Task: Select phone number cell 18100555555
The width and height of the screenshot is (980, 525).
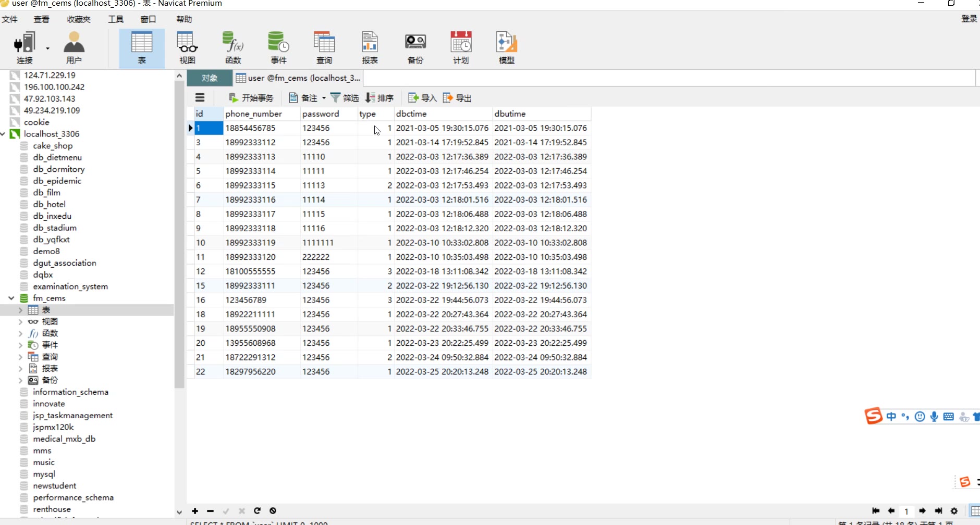Action: 262,271
